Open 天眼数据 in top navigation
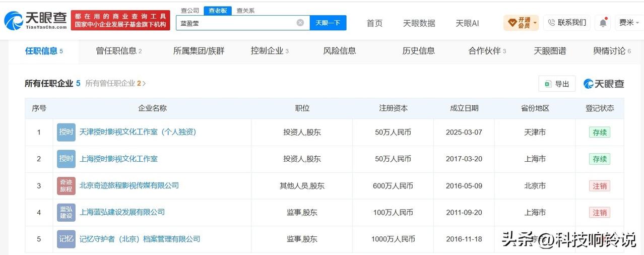 click(x=419, y=23)
